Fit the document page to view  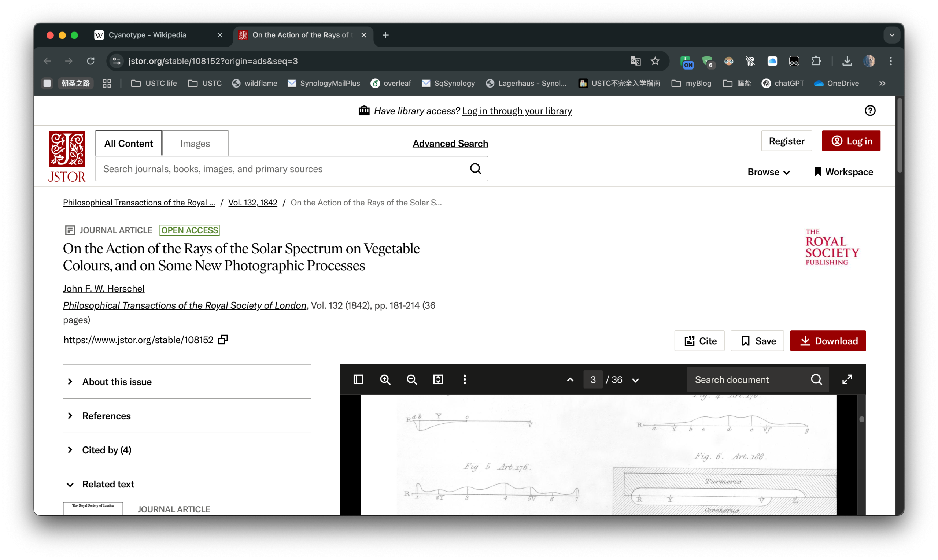tap(438, 379)
